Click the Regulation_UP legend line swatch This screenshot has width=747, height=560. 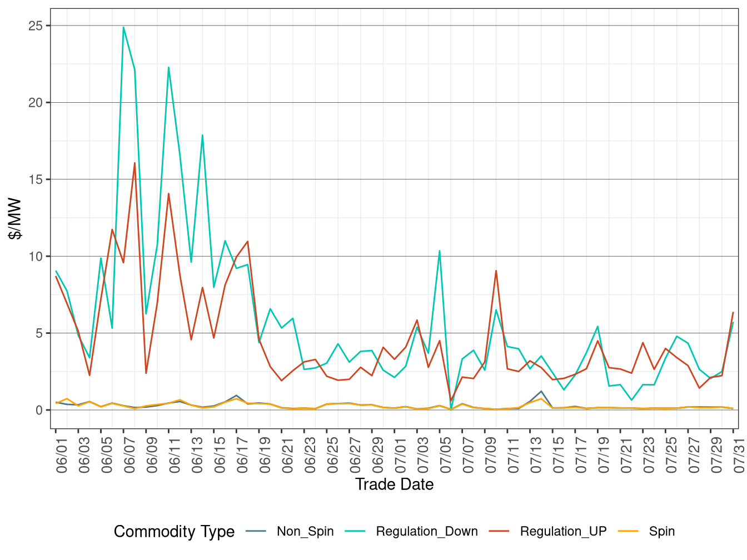(499, 532)
